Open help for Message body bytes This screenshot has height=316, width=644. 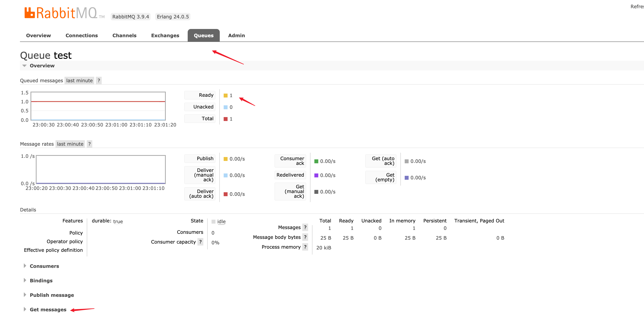[305, 237]
